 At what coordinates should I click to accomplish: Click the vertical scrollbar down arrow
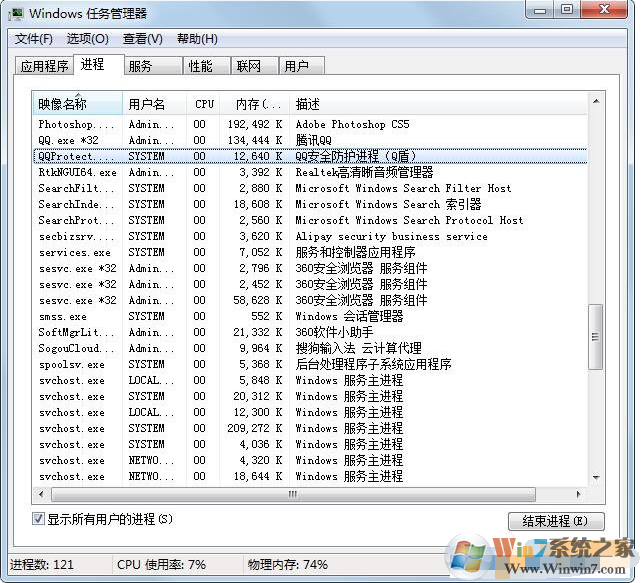coord(596,477)
